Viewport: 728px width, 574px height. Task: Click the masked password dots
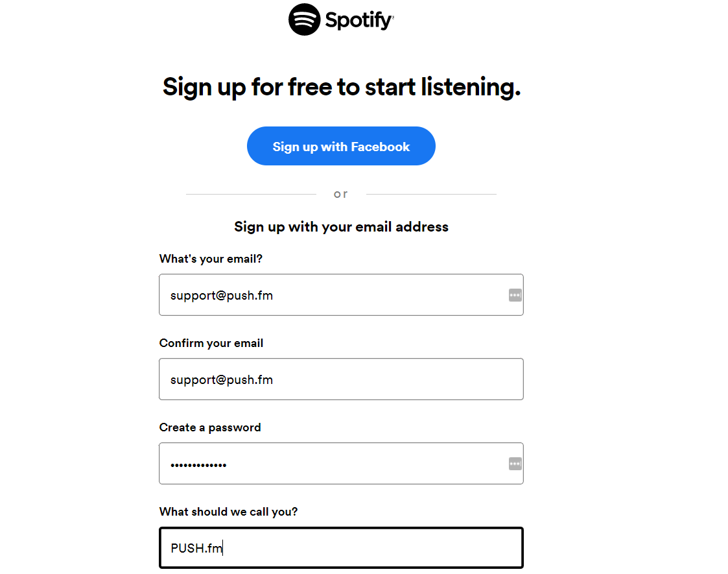[x=198, y=465]
